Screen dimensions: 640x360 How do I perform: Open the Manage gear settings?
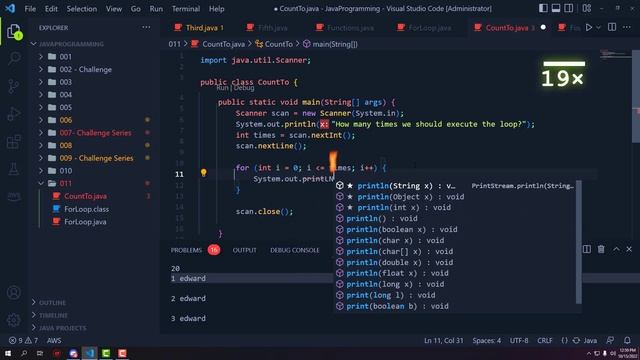tap(14, 320)
